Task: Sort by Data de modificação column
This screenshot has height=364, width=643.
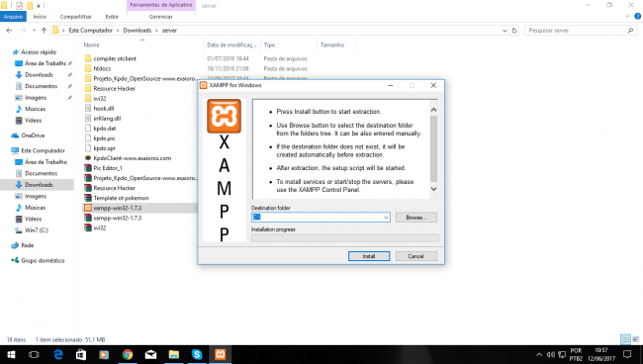Action: click(x=231, y=45)
